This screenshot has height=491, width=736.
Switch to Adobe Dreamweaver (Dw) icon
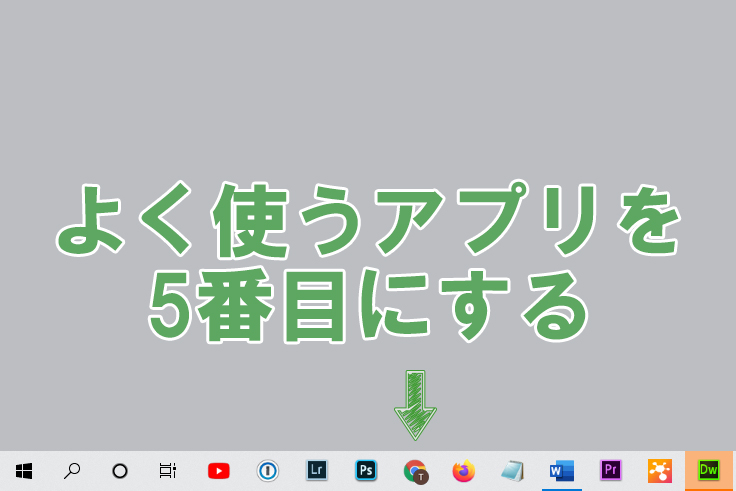point(709,470)
